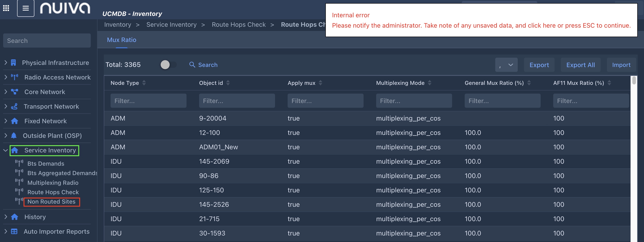The width and height of the screenshot is (644, 242).
Task: Click the Transport Network icon
Action: coord(14,106)
